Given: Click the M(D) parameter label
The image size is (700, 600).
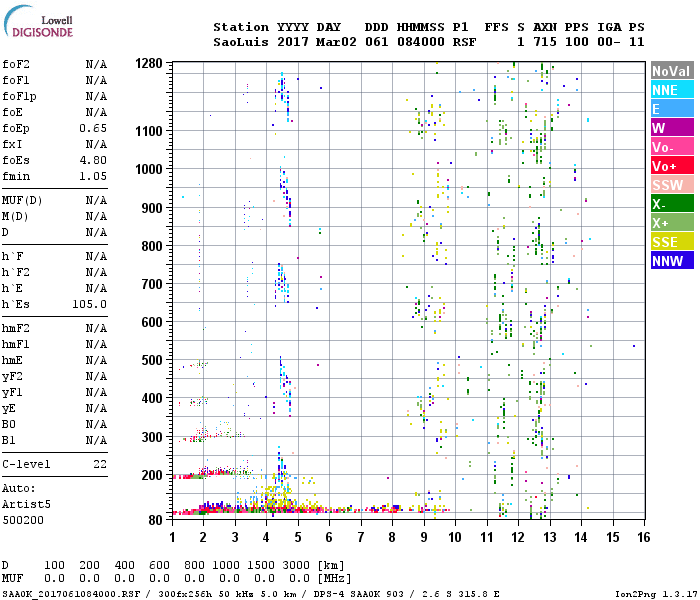Looking at the screenshot, I should (x=15, y=217).
